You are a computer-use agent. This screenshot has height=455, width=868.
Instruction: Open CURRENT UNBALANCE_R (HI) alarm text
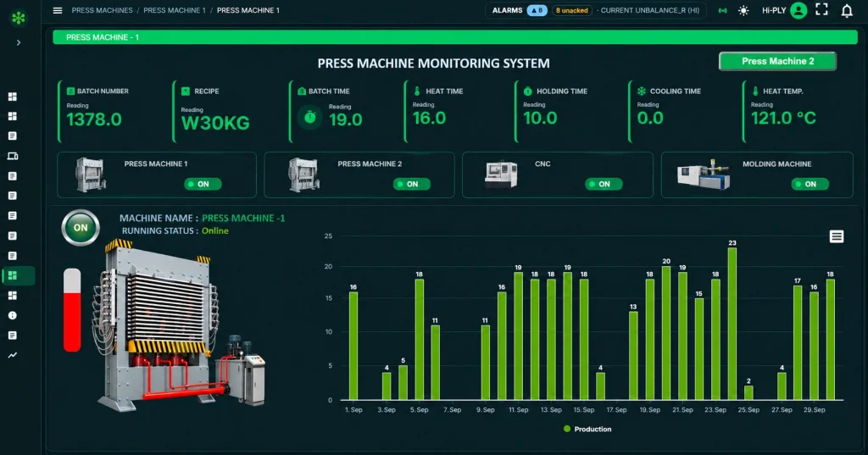(x=650, y=10)
